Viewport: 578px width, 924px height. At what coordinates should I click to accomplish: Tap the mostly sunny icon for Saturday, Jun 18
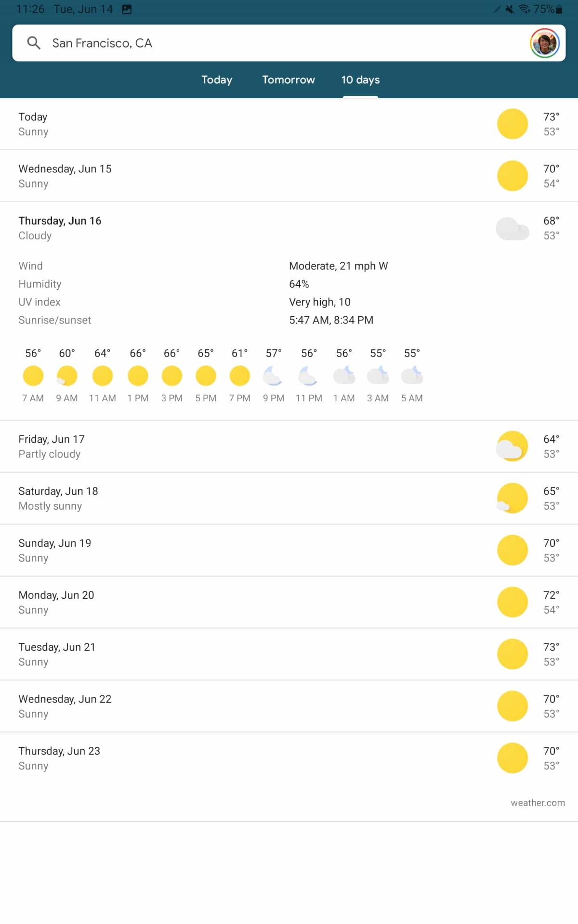(512, 498)
